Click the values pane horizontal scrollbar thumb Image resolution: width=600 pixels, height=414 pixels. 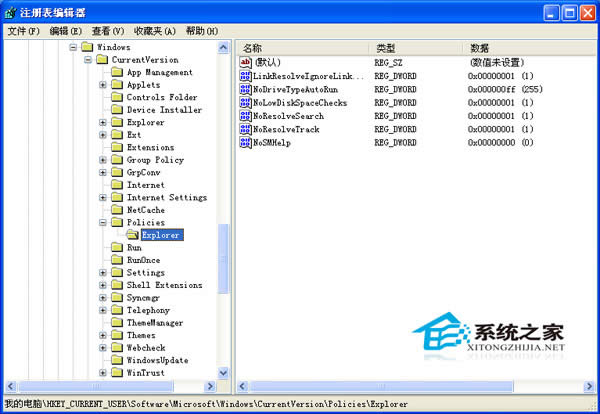[381, 386]
